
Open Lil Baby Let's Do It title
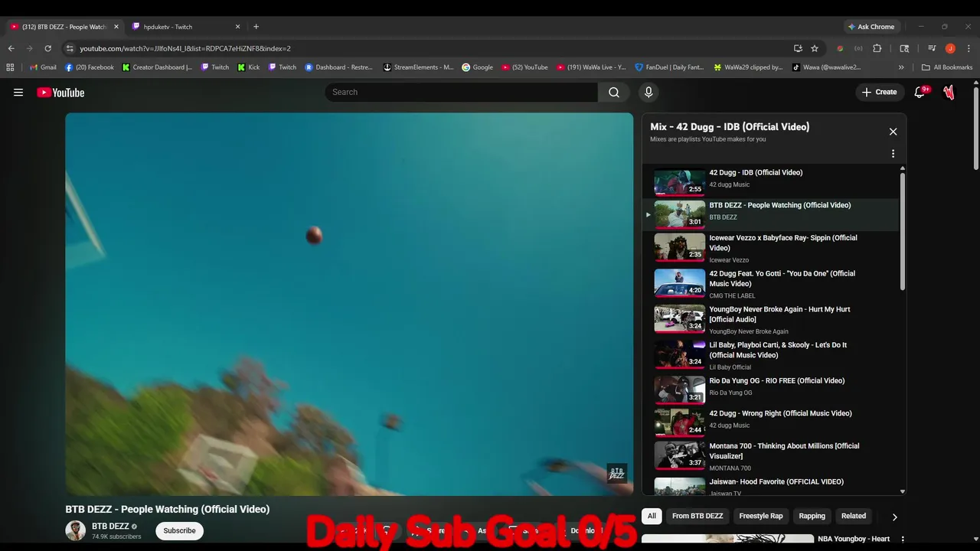(x=778, y=350)
